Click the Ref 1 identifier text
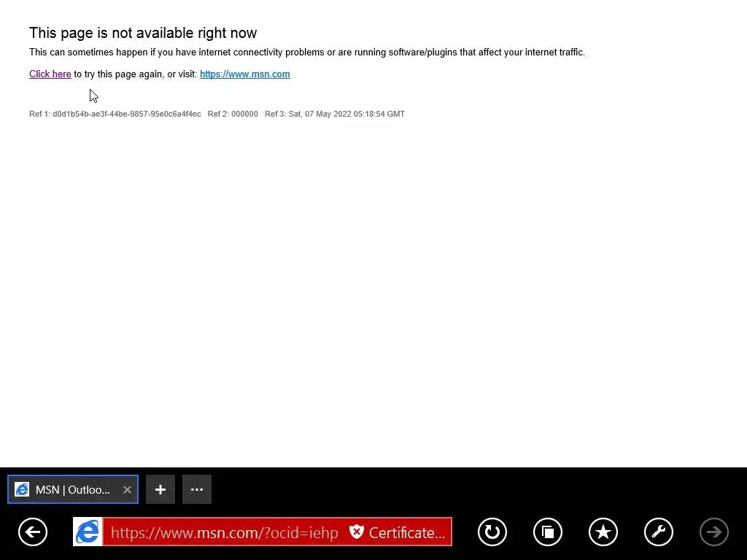 tap(115, 114)
